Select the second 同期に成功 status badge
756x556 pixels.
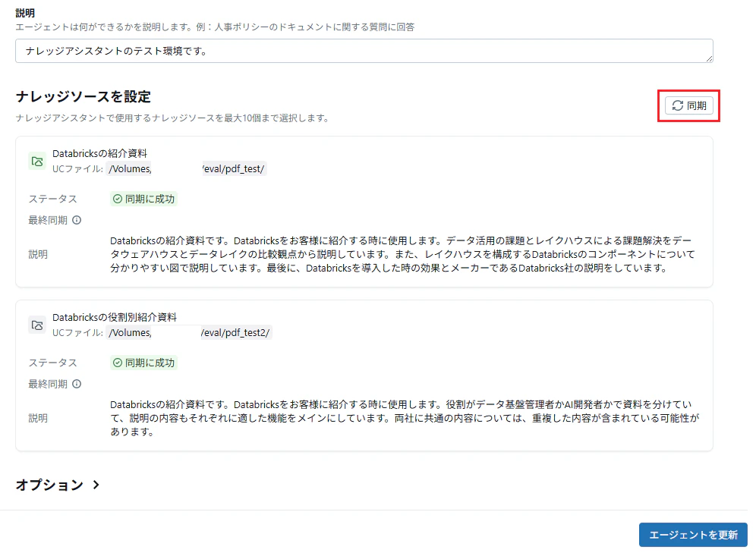[x=143, y=363]
